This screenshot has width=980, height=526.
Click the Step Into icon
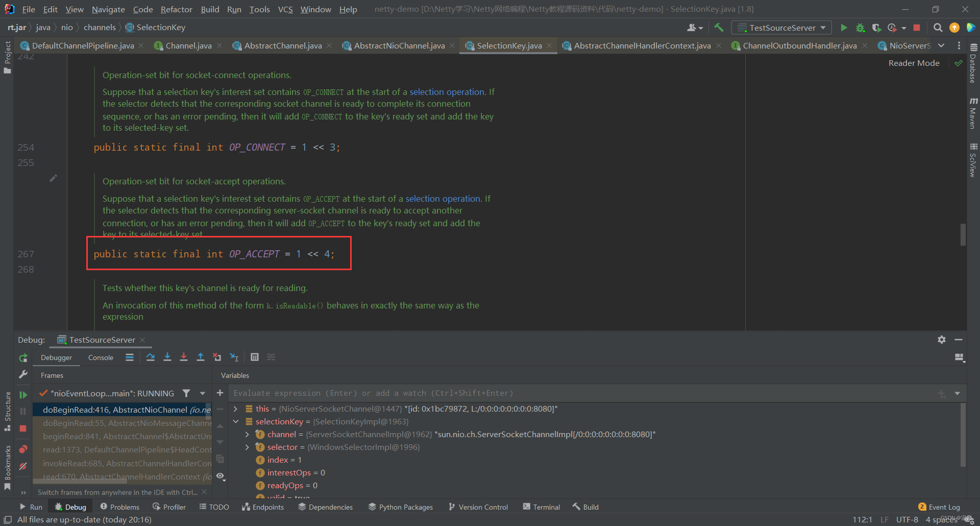pyautogui.click(x=167, y=357)
